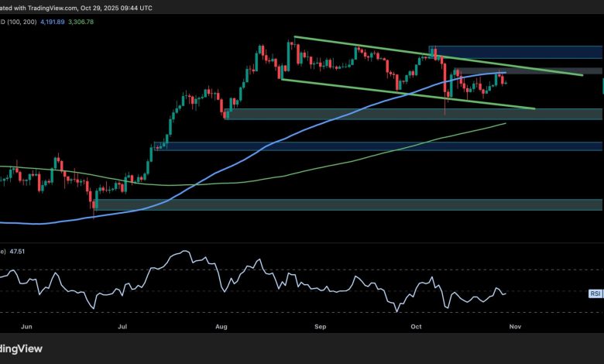Screen dimensions: 604x364
Task: Select the Aug label on time axis
Action: [x=221, y=327]
